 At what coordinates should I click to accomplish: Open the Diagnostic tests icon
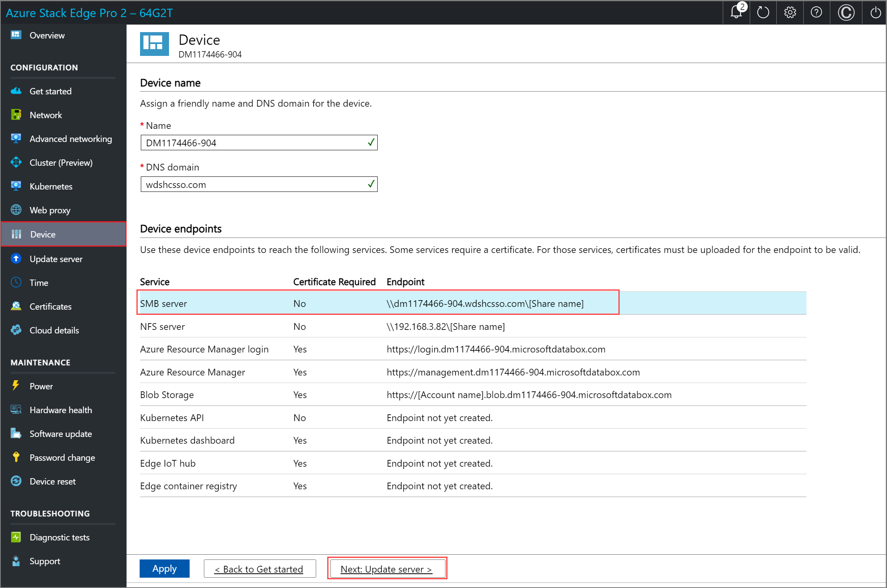17,538
